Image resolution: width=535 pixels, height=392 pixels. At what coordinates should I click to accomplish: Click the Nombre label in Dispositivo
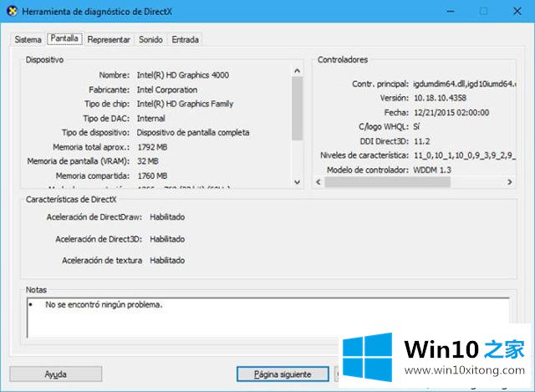pos(115,75)
